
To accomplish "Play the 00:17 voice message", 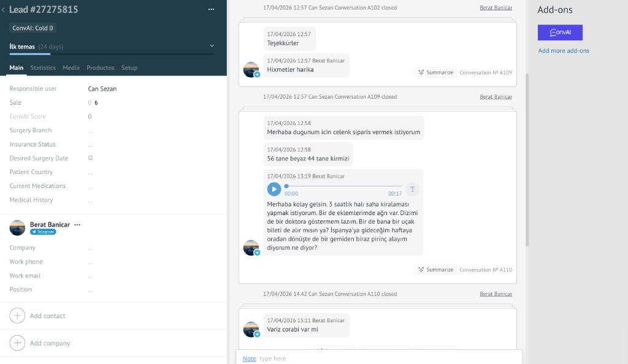I will (x=274, y=189).
